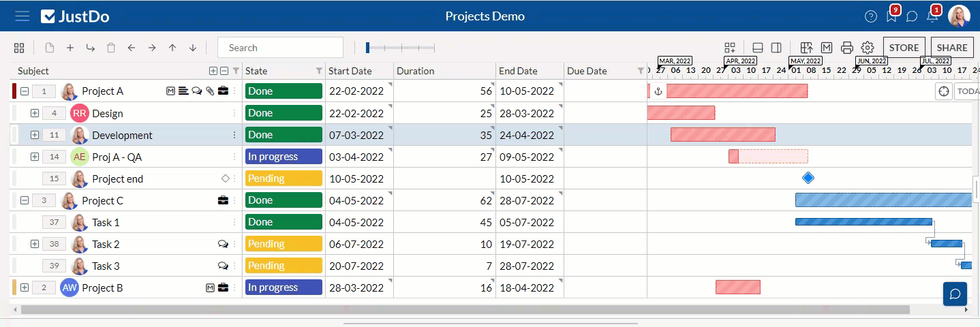
Task: Click the Project A Gantt bar
Action: pyautogui.click(x=737, y=91)
